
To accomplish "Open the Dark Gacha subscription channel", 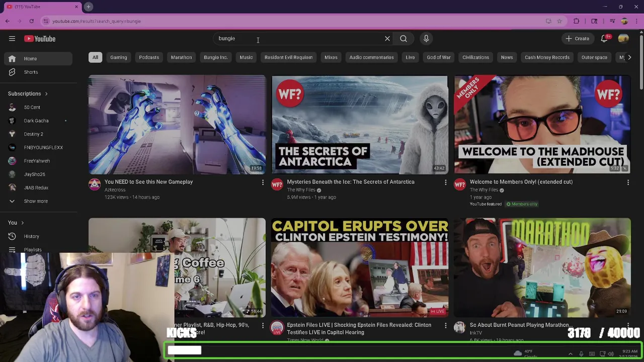I will tap(39, 121).
